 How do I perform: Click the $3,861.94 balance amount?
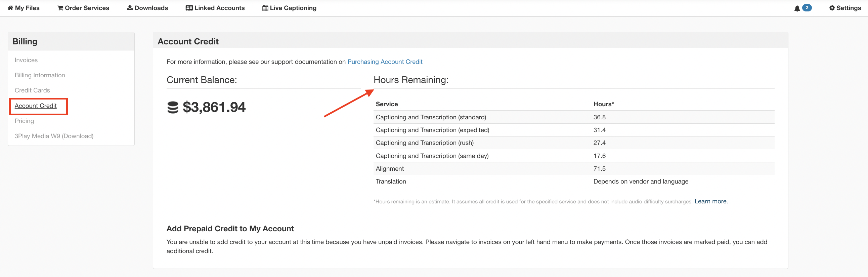(x=214, y=107)
